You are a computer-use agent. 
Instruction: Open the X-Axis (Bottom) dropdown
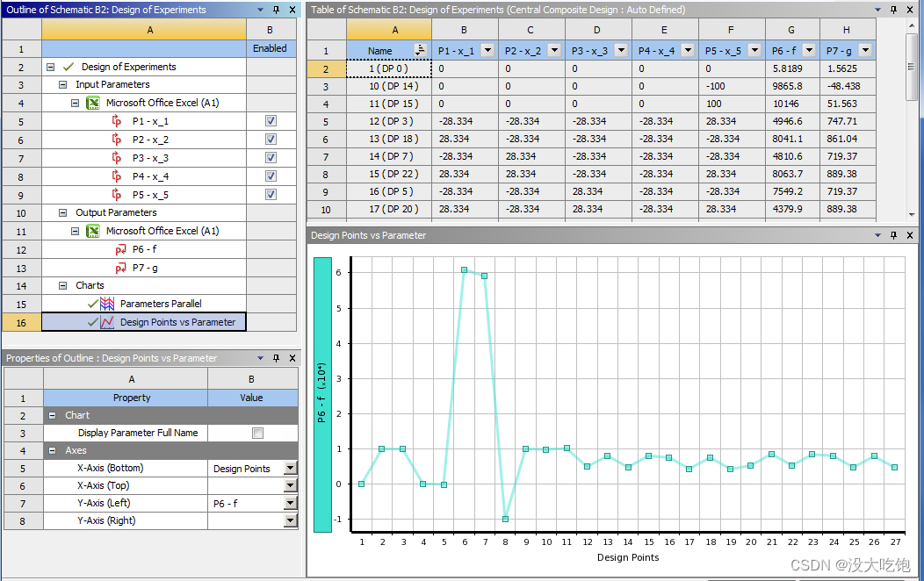[x=290, y=469]
